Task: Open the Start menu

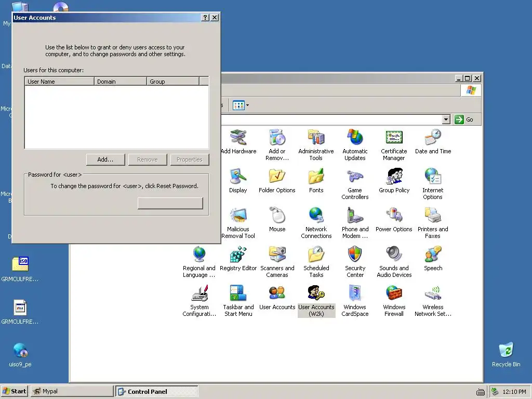Action: [14, 391]
